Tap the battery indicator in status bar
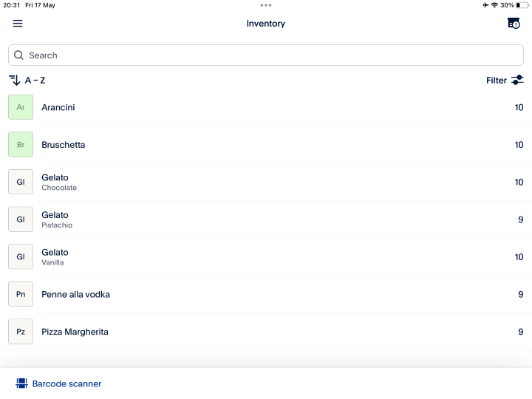532x399 pixels. (x=522, y=5)
